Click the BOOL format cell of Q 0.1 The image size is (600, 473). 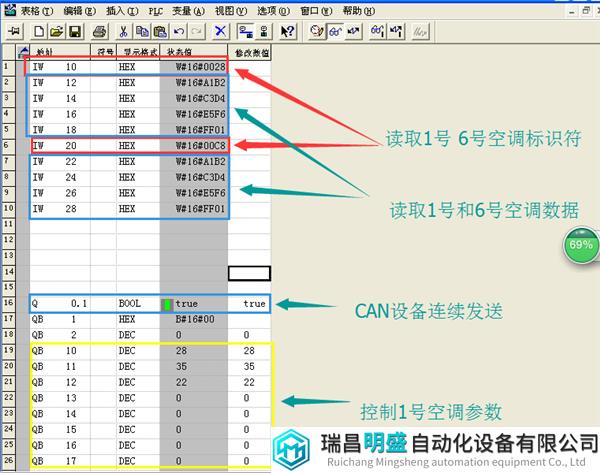tap(138, 303)
